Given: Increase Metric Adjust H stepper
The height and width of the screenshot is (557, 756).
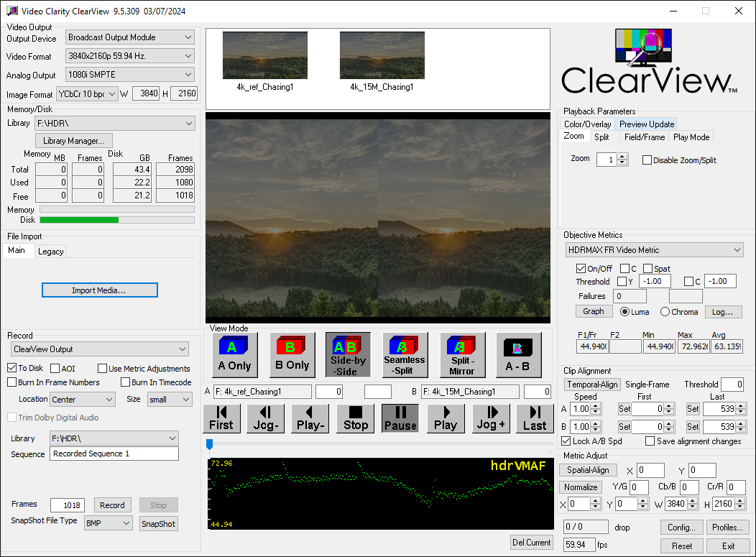Looking at the screenshot, I should coord(740,501).
